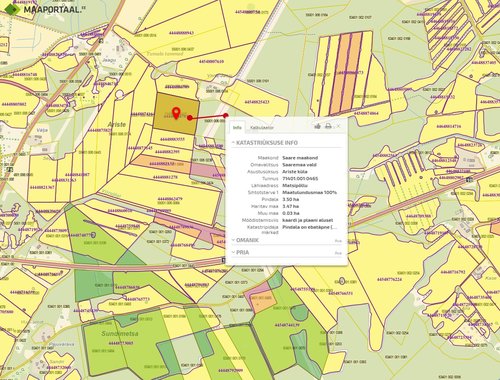Viewport: 500px width, 380px height.
Task: Switch to the Kalkulaator tab
Action: tap(262, 127)
